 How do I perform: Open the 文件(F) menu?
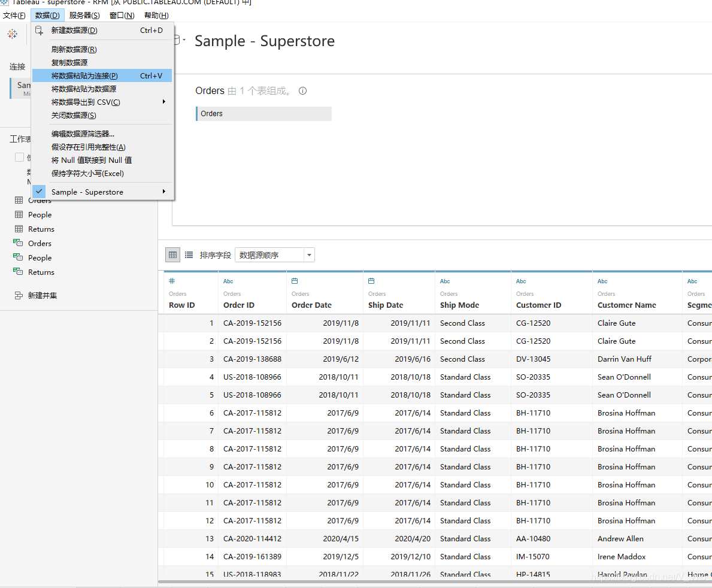(14, 16)
